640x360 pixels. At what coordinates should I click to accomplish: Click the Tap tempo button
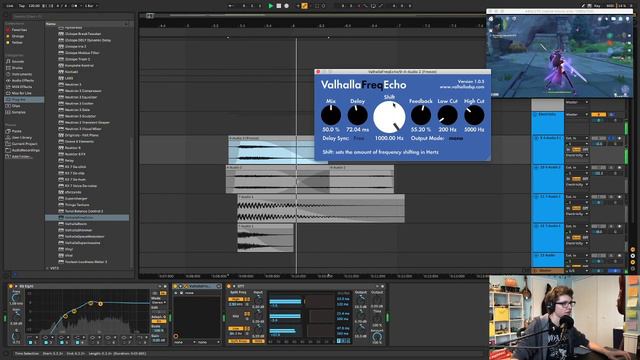pyautogui.click(x=22, y=6)
